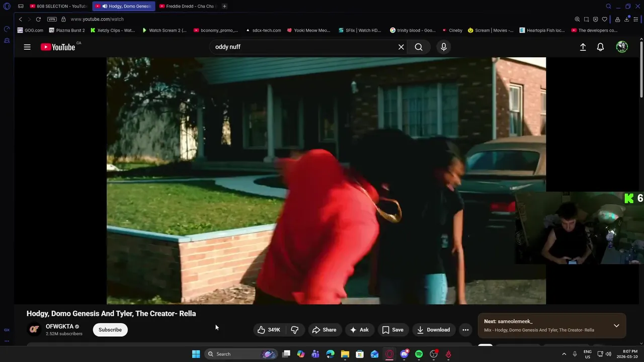Select the Hodgy, Domo Genesis tab
The width and height of the screenshot is (644, 362).
point(124,6)
